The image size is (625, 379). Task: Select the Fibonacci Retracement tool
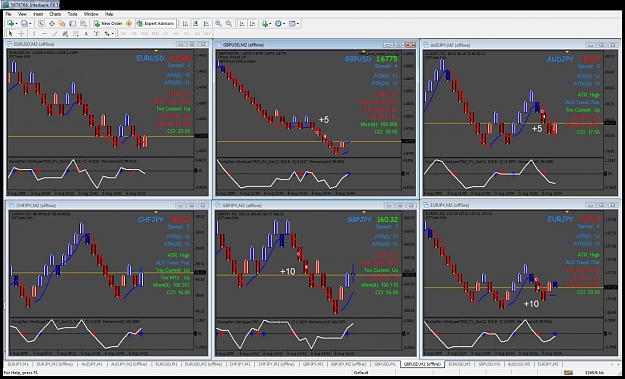(x=75, y=33)
